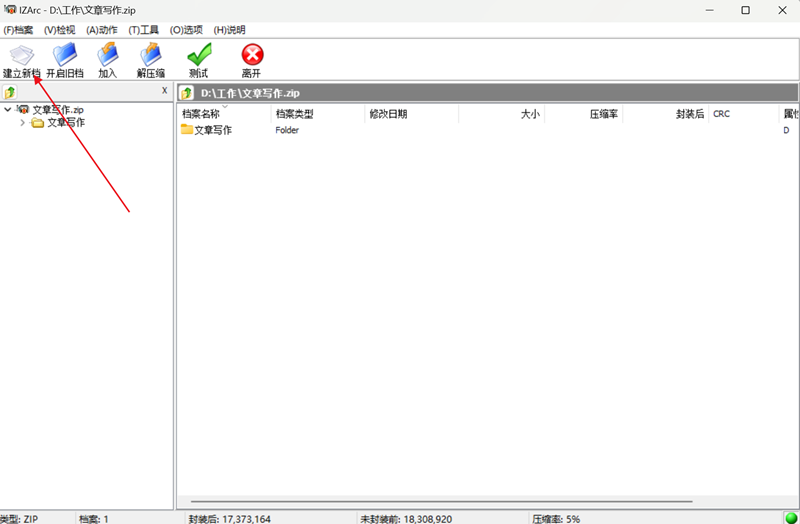Click the Folder type cell of 文章写作
Screen dimensions: 800x524
coord(287,130)
